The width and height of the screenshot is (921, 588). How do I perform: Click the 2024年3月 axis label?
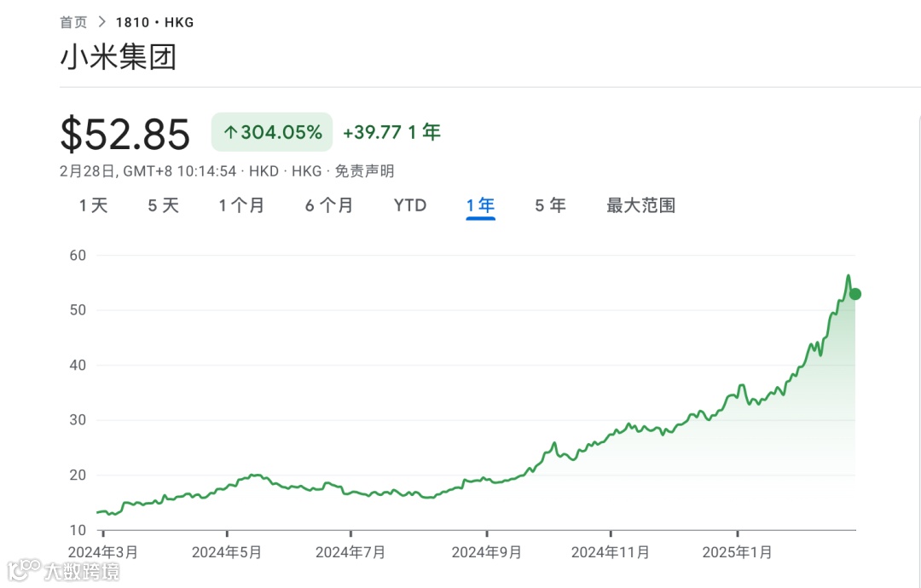click(x=103, y=552)
